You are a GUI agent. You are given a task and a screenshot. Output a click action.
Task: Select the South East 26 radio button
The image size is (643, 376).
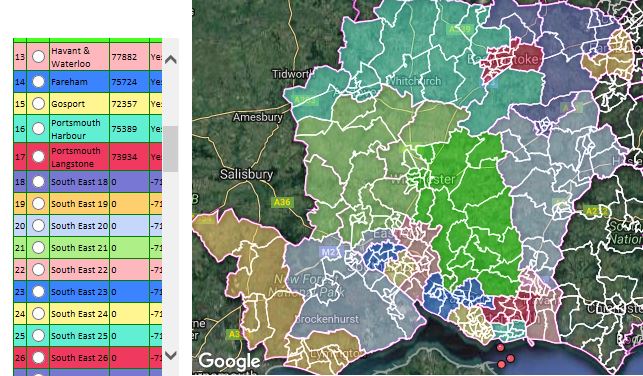pyautogui.click(x=38, y=358)
